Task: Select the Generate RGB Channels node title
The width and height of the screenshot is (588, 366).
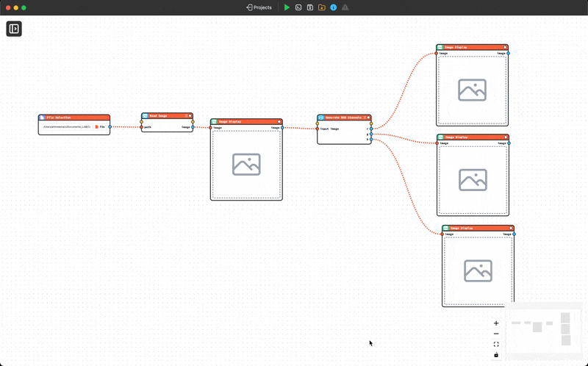Action: point(342,118)
